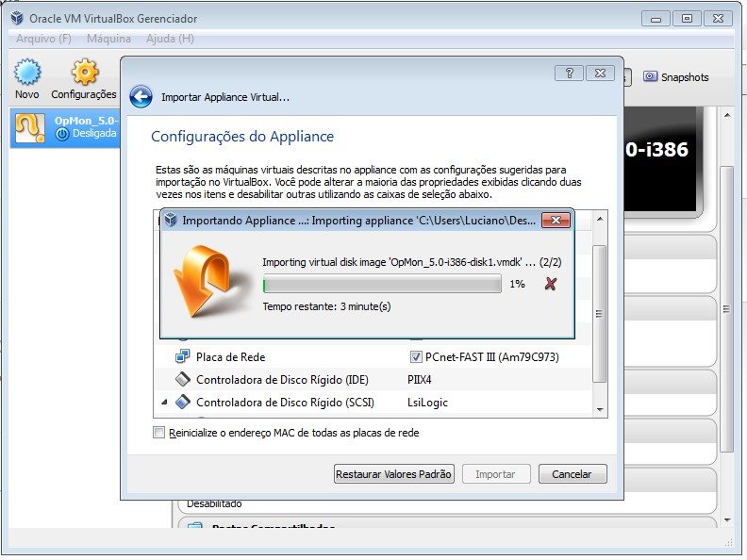Click the Snapshots camera icon
The width and height of the screenshot is (747, 560).
coord(651,77)
